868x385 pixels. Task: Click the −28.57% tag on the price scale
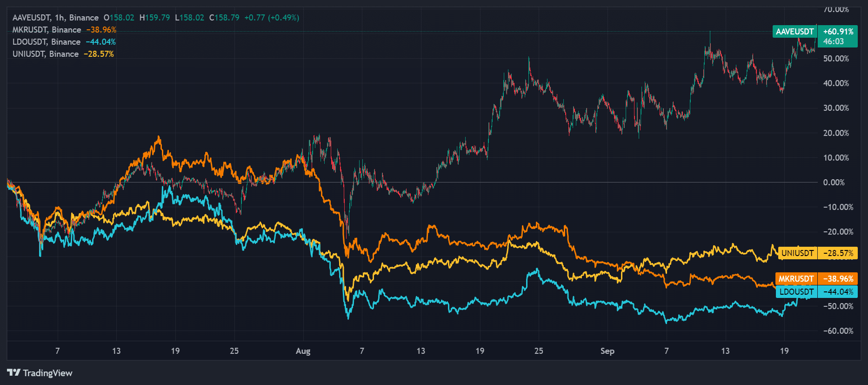click(838, 253)
